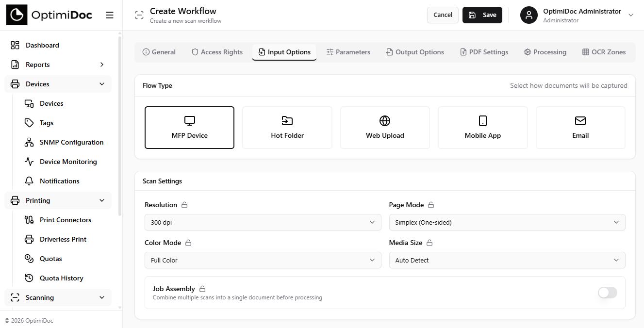Open the Color Mode Full Color dropdown

pos(263,260)
